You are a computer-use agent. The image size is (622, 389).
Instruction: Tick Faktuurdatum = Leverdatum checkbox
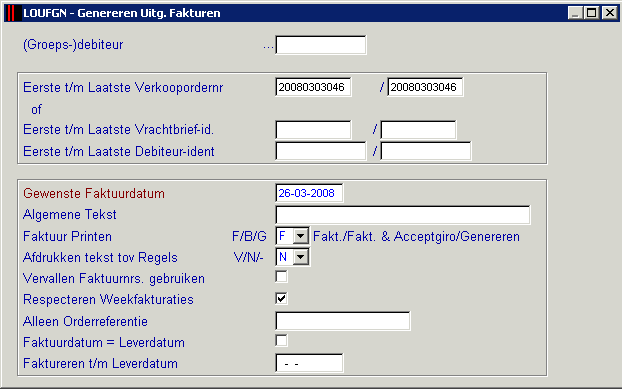point(281,340)
